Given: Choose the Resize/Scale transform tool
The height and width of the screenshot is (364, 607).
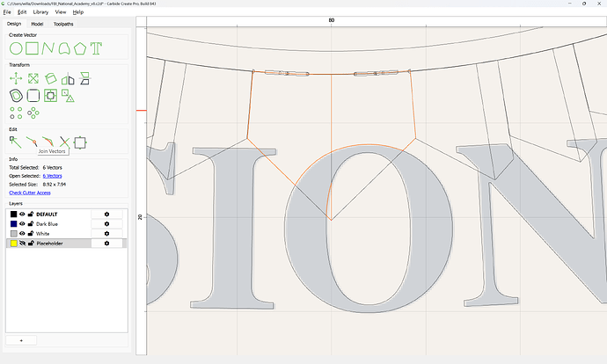Looking at the screenshot, I should coord(33,78).
